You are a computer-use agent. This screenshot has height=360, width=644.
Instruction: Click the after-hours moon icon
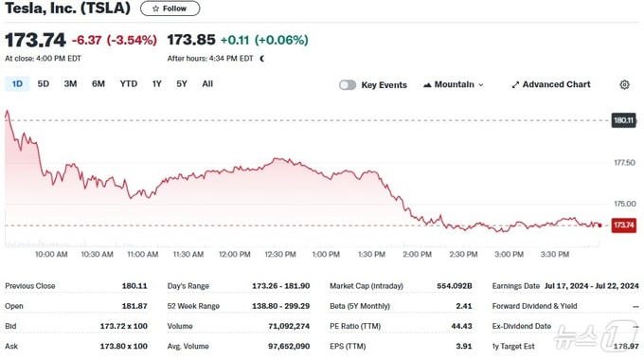(262, 59)
